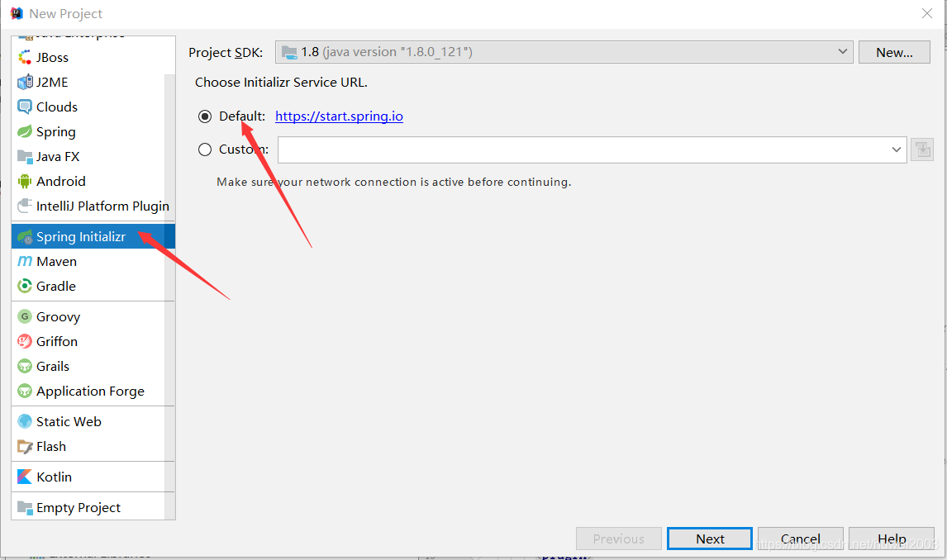Select the Spring Initializr entry

point(93,236)
